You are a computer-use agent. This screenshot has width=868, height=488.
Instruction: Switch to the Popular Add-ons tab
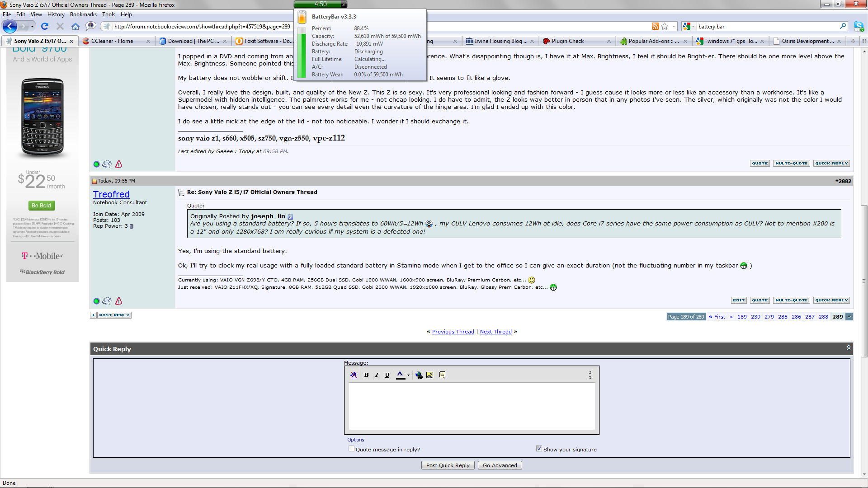[x=653, y=41]
